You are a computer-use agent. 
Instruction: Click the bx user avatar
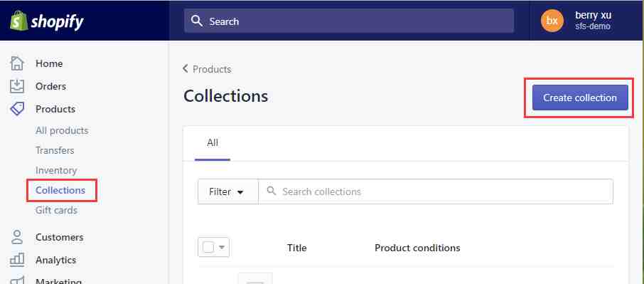click(x=552, y=21)
